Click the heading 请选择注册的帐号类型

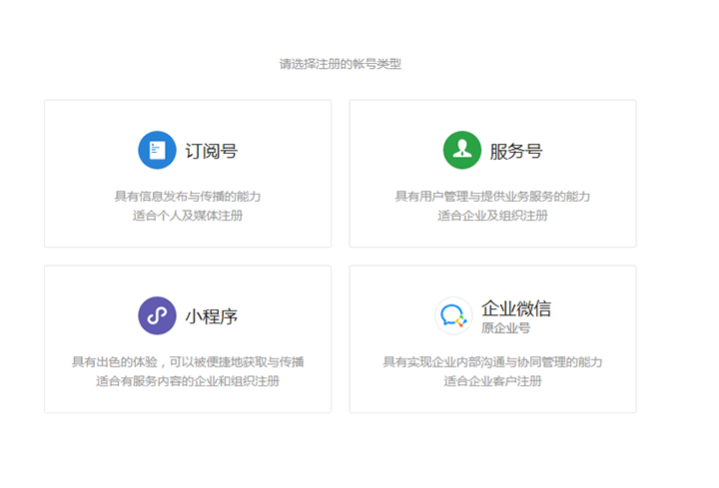(340, 64)
